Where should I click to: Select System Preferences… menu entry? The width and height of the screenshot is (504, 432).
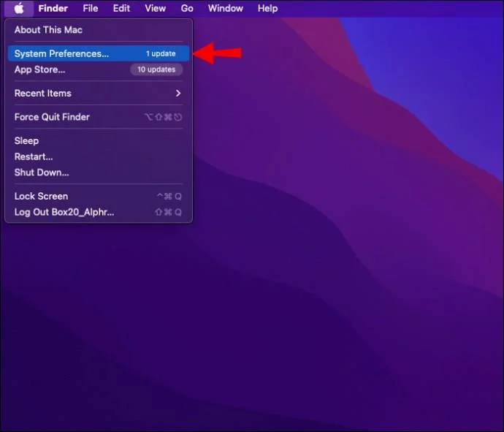pyautogui.click(x=99, y=53)
